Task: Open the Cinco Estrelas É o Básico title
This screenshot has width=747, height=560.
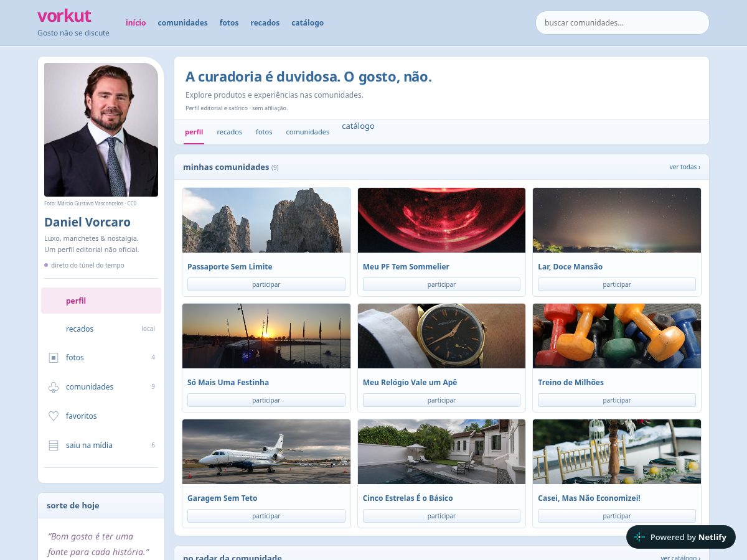Action: click(x=408, y=498)
